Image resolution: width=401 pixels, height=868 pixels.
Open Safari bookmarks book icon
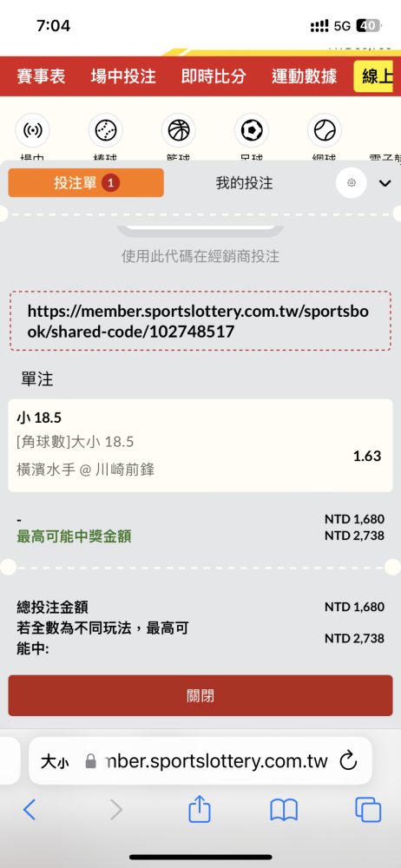click(x=284, y=811)
